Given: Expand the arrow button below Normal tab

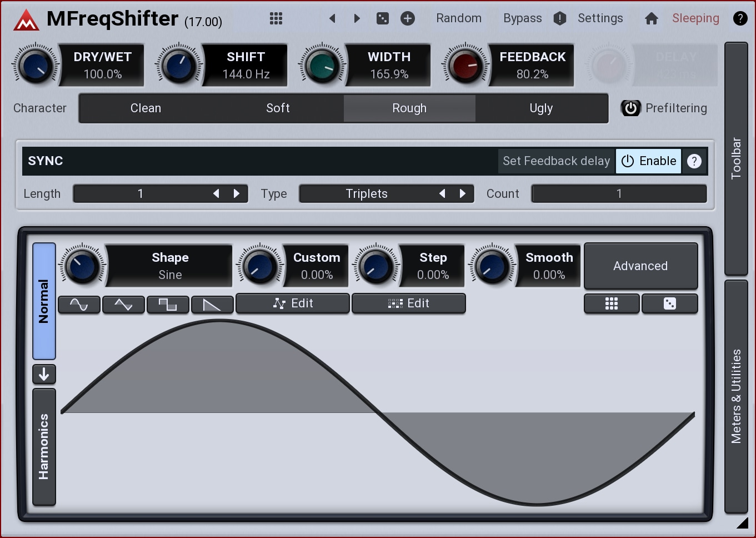Looking at the screenshot, I should (44, 374).
